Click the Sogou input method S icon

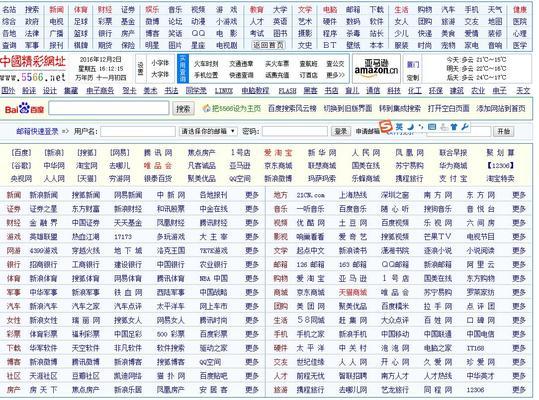(386, 126)
